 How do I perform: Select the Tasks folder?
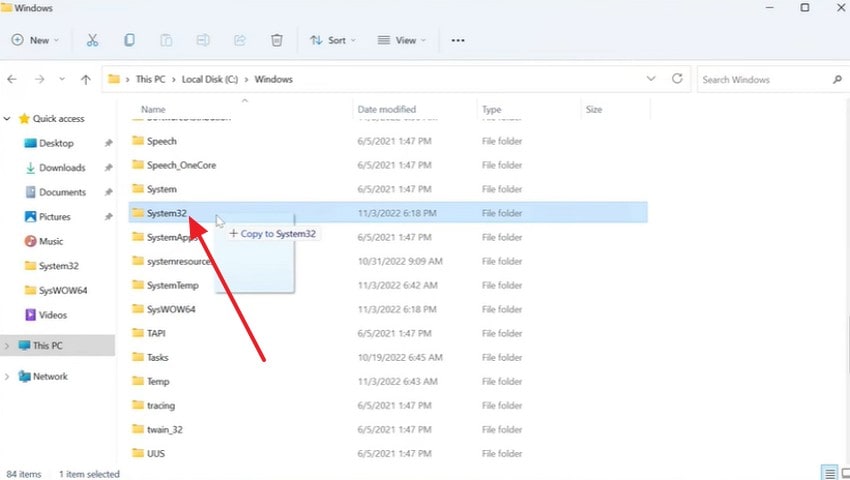pyautogui.click(x=388, y=357)
